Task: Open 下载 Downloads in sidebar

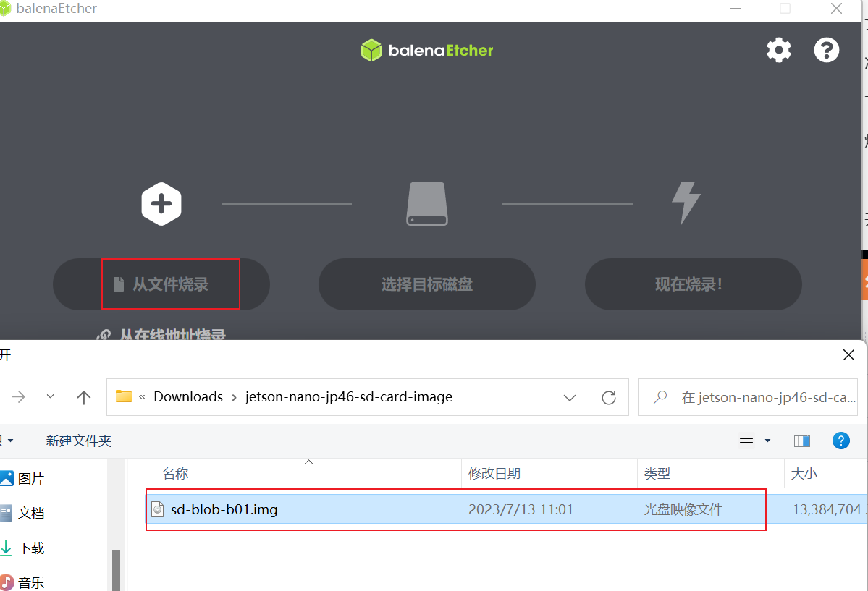Action: coord(30,548)
